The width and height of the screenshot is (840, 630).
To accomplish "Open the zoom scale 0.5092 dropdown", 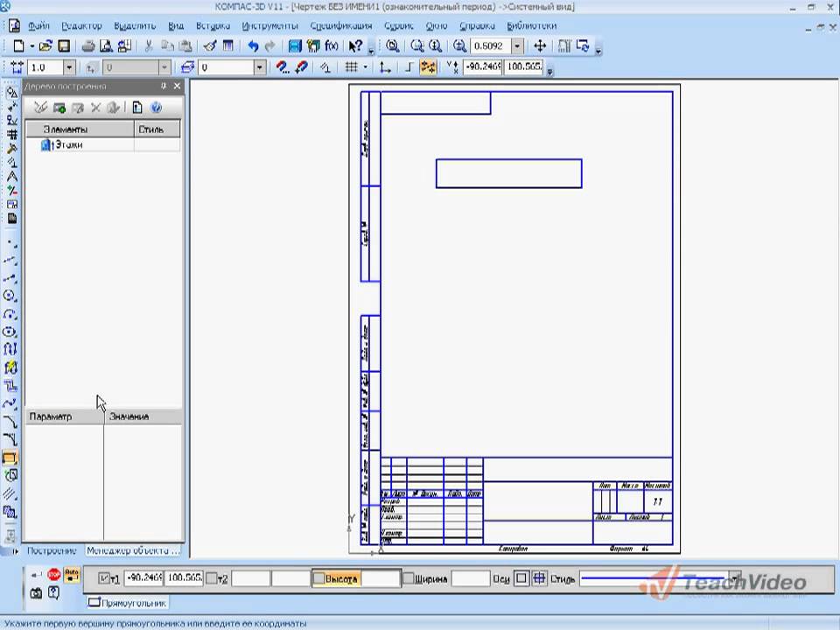I will 517,46.
